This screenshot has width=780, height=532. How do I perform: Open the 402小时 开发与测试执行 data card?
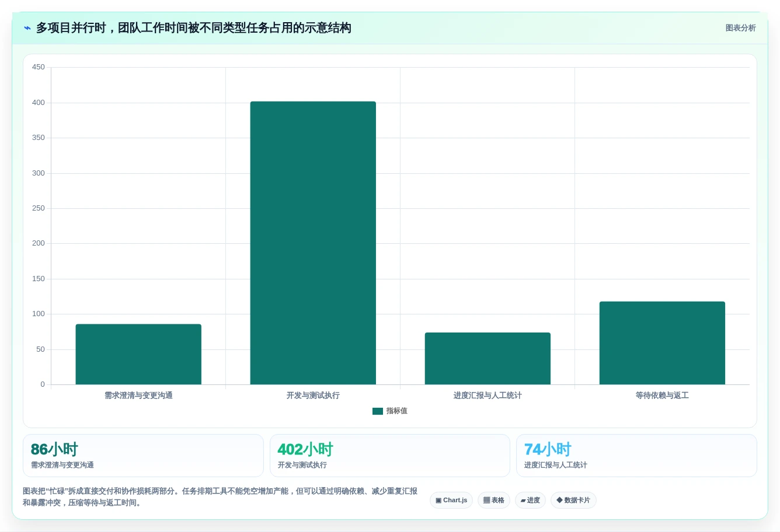(390, 456)
